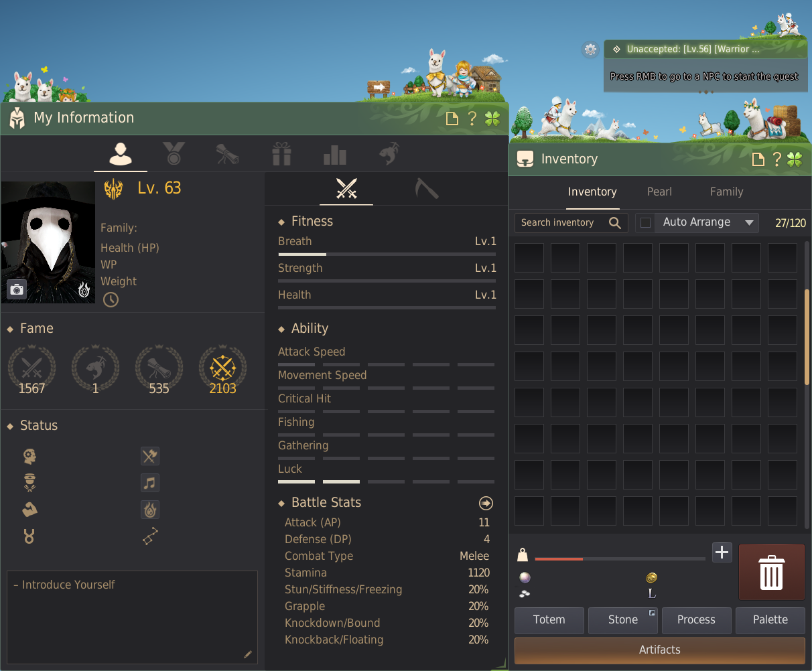The image size is (812, 671).
Task: Click the silver coins icon
Action: (x=525, y=593)
